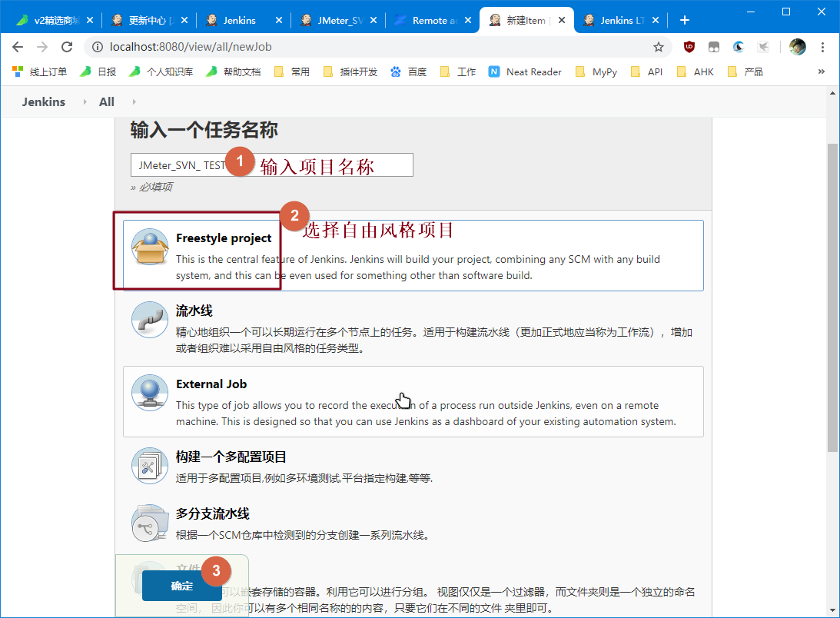Show more bookmarks with the double chevron
The image size is (840, 618).
click(x=822, y=71)
